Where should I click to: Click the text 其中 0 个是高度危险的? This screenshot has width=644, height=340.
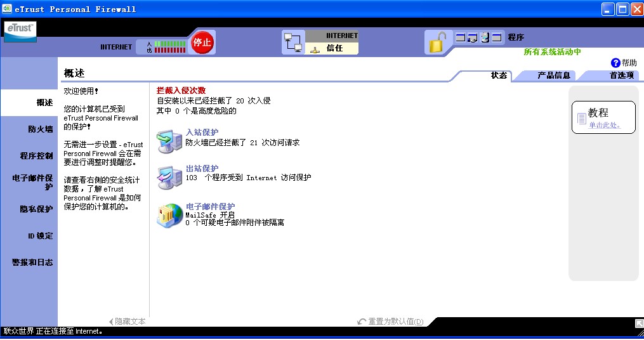pyautogui.click(x=196, y=111)
